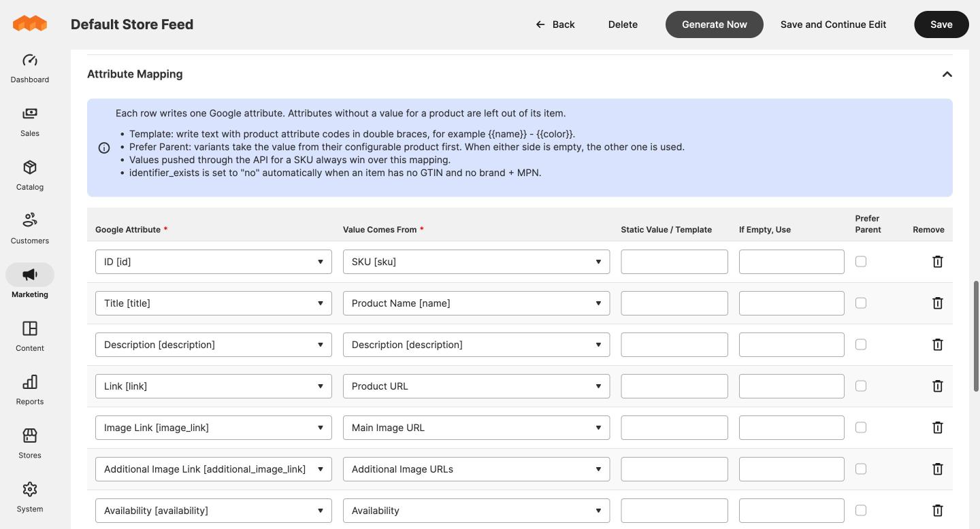
Task: Open the Main Image URL dropdown
Action: tap(476, 428)
